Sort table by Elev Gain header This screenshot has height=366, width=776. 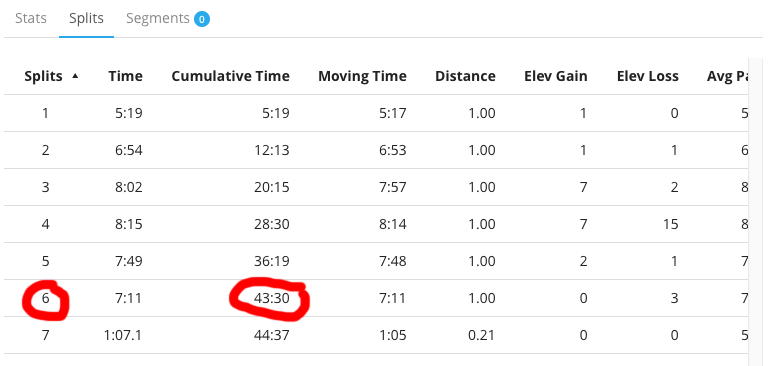tap(556, 76)
